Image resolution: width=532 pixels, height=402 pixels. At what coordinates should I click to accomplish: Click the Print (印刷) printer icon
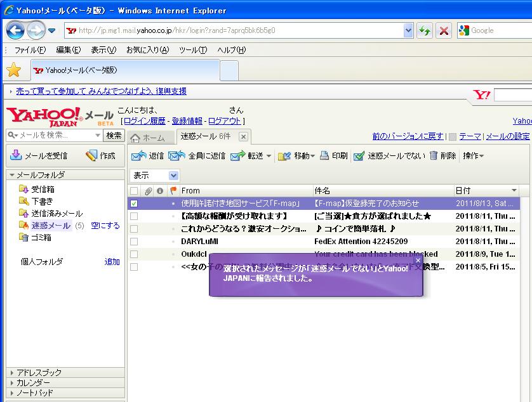[324, 155]
